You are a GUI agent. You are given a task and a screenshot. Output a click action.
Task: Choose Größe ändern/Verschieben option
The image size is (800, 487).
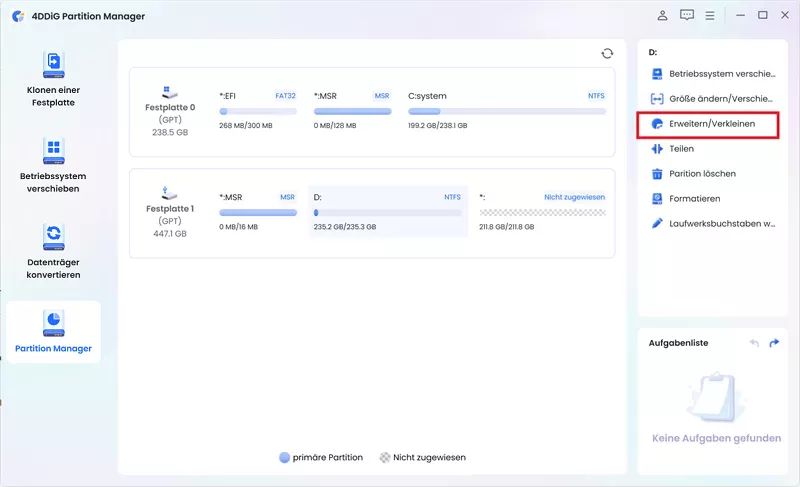[x=712, y=99]
